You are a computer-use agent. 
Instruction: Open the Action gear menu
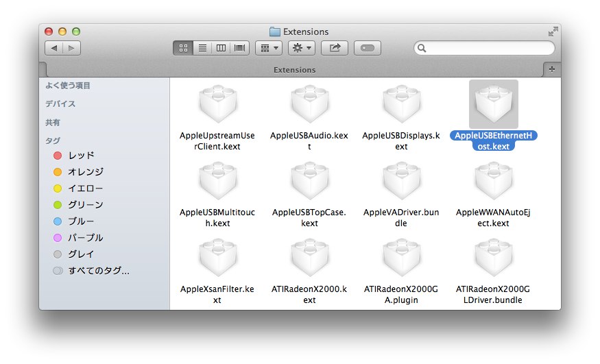302,48
